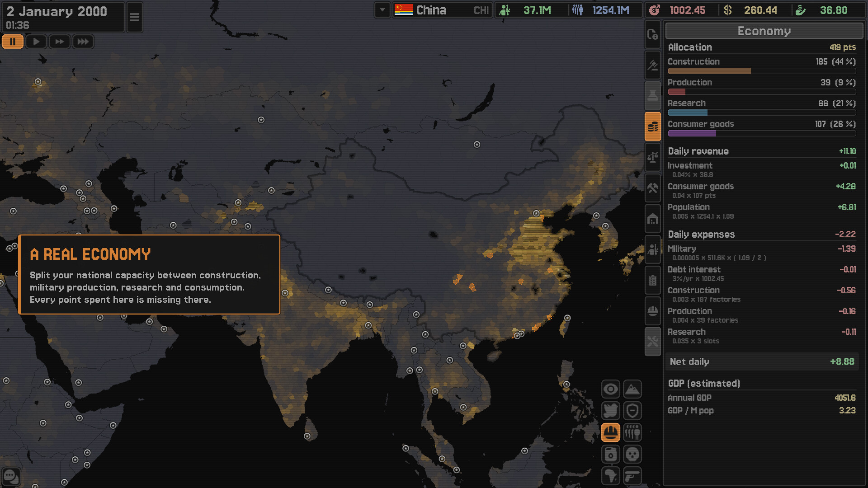This screenshot has height=488, width=868.
Task: Pause the game clock
Action: 13,42
